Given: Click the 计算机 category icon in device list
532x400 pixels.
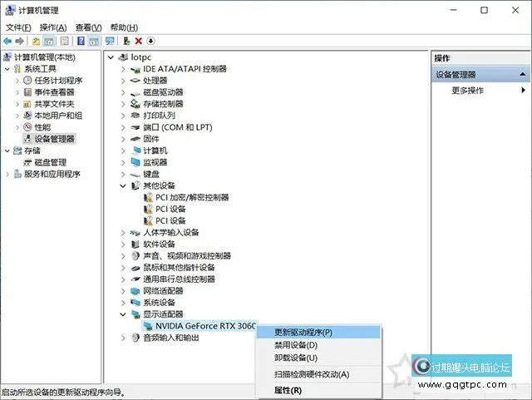Looking at the screenshot, I should [x=135, y=151].
